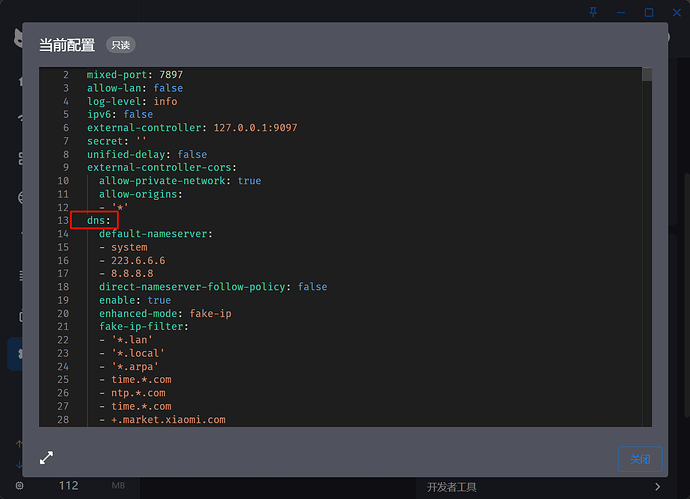Image resolution: width=690 pixels, height=499 pixels.
Task: Click the '*.arpa' filter entry
Action: pyautogui.click(x=135, y=367)
